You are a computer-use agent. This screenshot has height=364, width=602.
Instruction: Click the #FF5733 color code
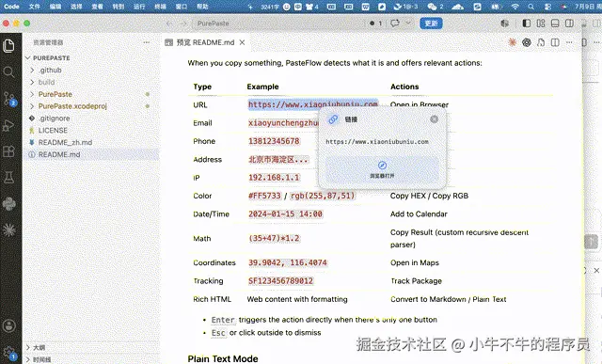264,196
